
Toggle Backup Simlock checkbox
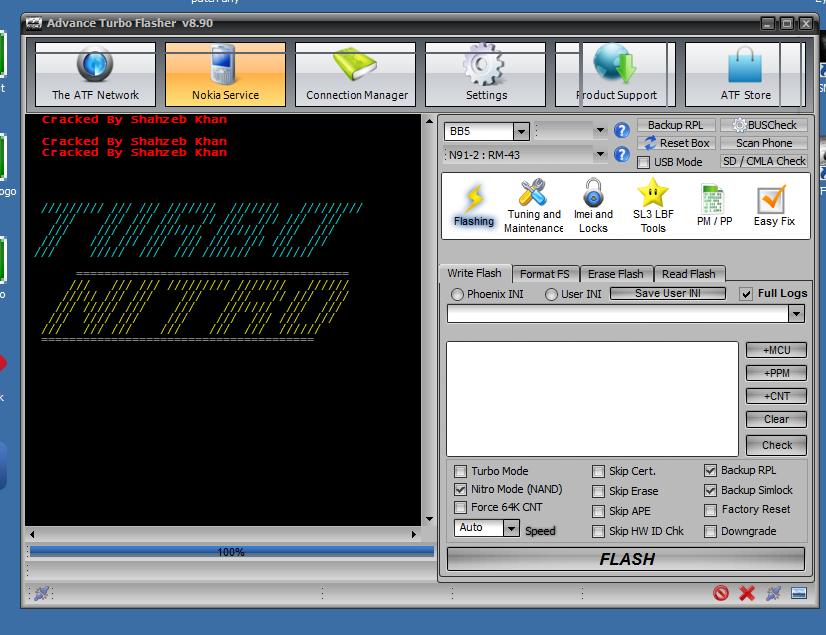click(710, 491)
